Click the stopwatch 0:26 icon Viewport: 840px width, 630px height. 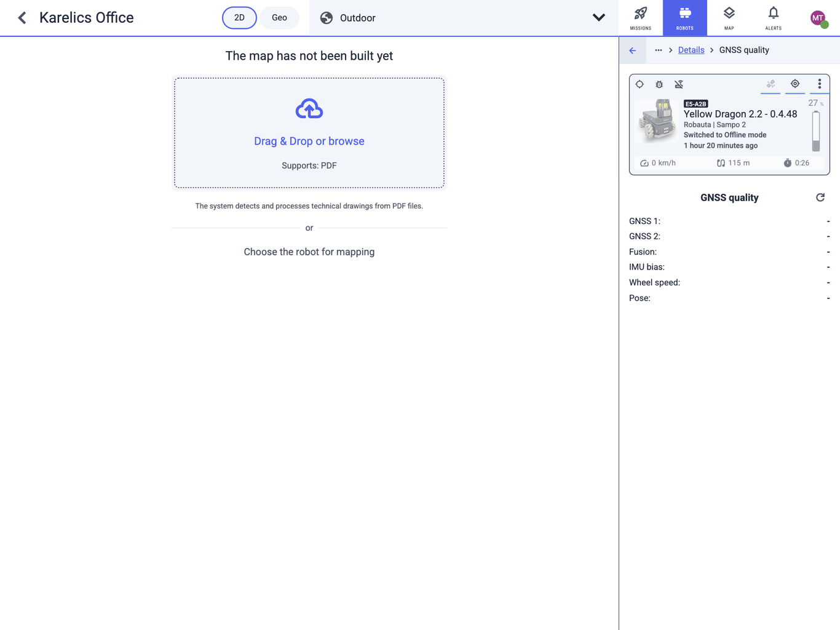[x=787, y=163]
